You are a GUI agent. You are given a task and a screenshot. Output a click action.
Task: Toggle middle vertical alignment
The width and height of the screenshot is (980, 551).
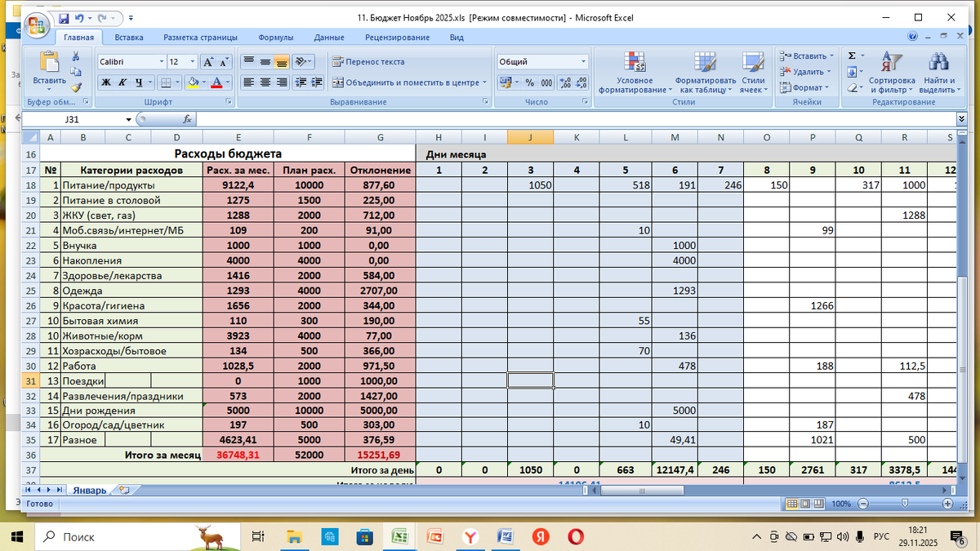pos(265,62)
